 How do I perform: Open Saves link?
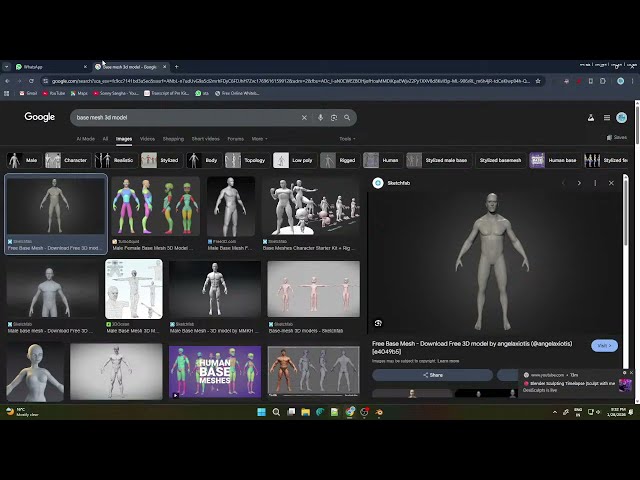point(617,138)
